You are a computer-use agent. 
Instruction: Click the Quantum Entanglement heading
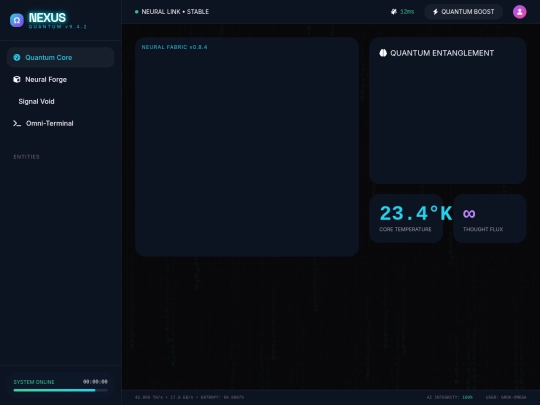442,53
